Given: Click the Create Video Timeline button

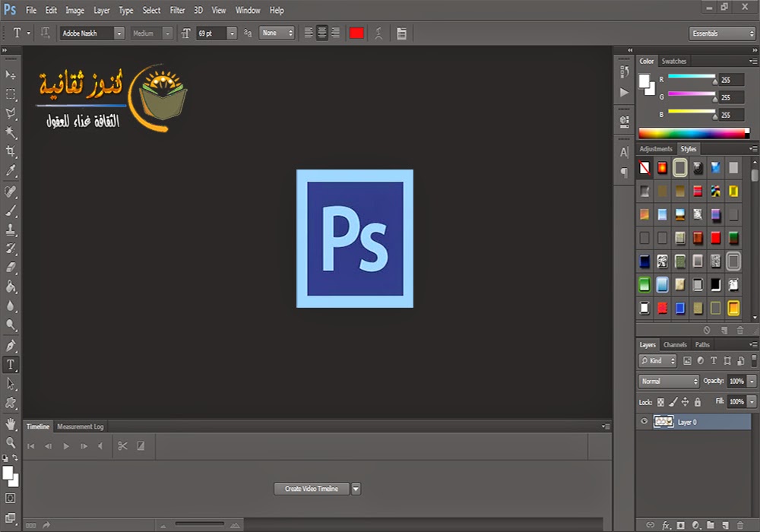Looking at the screenshot, I should coord(312,489).
